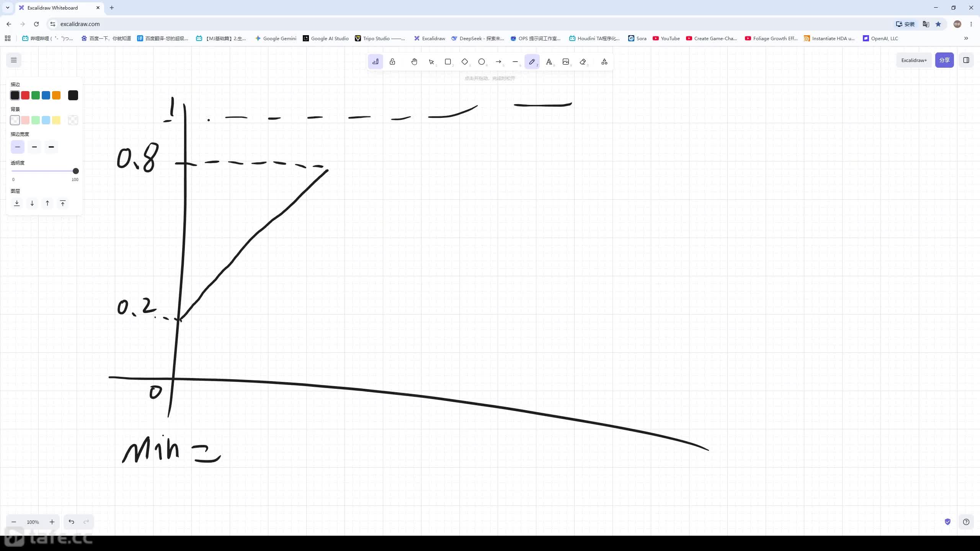Choose the thin stroke width option
The height and width of the screenshot is (551, 980).
pos(18,147)
